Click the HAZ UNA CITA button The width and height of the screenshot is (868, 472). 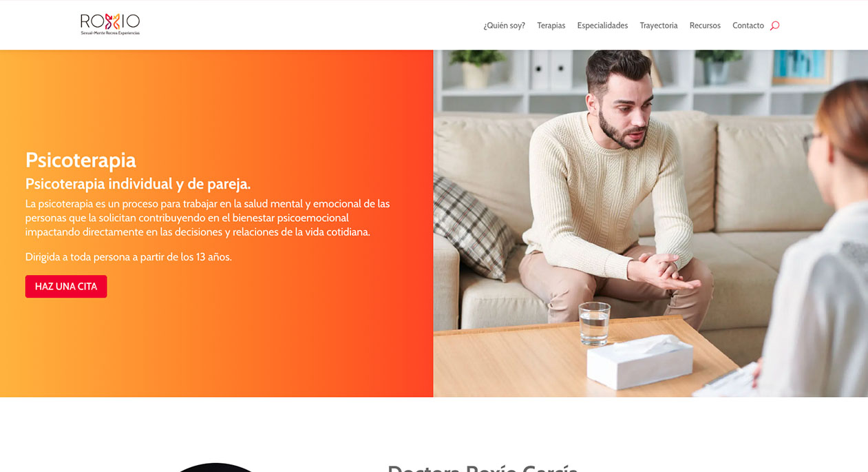pos(66,287)
